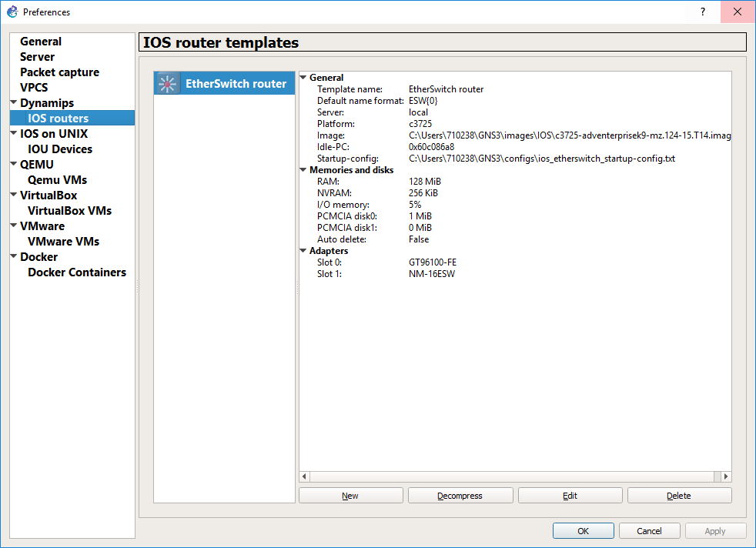
Task: Click horizontal scrollbar right arrow
Action: click(726, 476)
